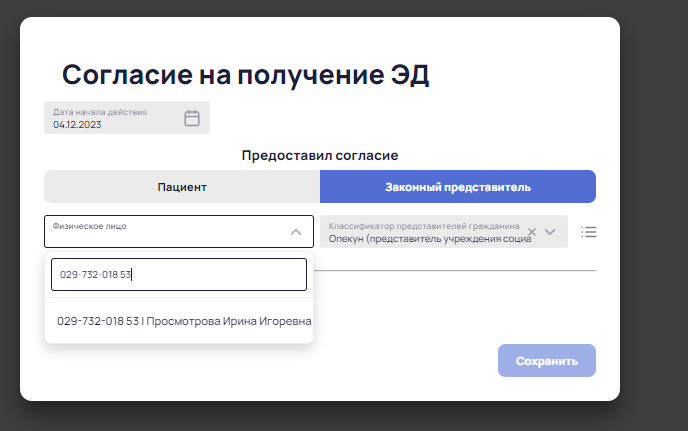Open the representative list icon
Image resolution: width=688 pixels, height=431 pixels.
589,232
